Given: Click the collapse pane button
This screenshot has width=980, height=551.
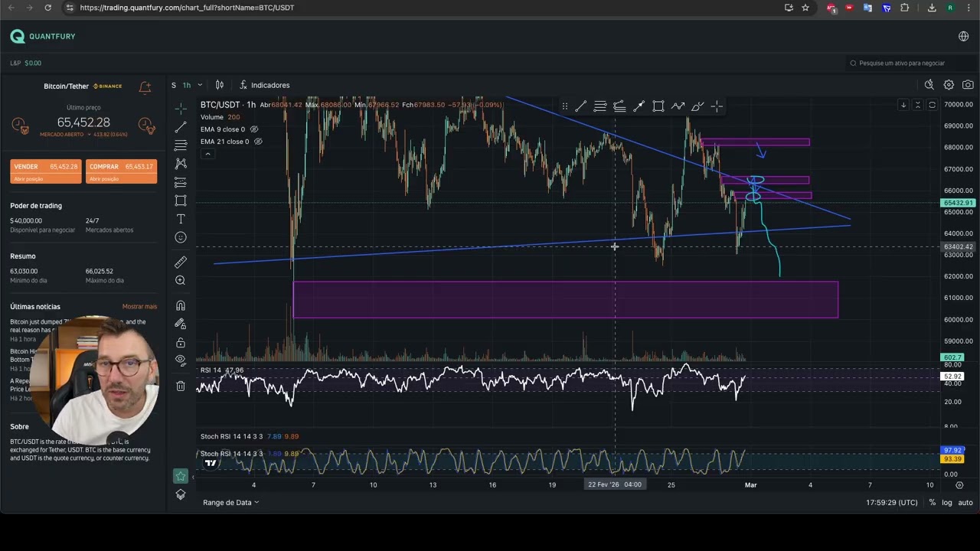Looking at the screenshot, I should point(918,105).
